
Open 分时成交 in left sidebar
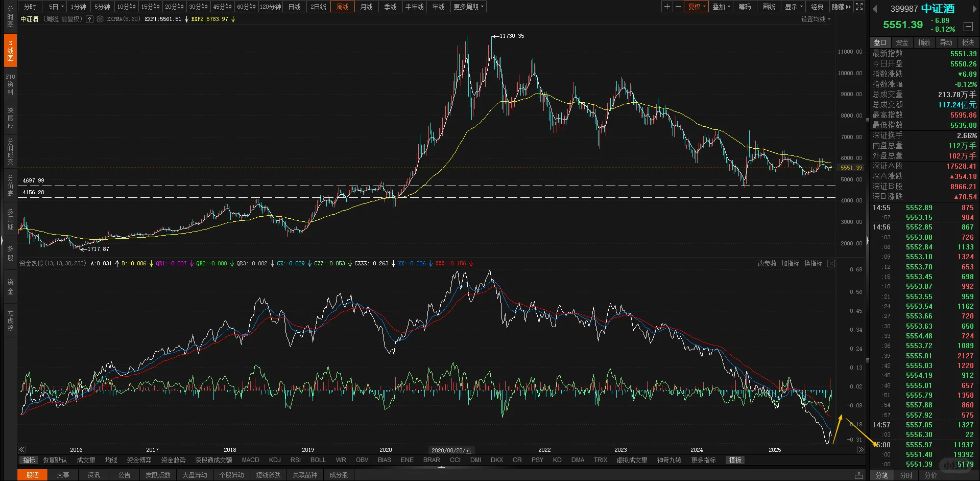point(10,152)
